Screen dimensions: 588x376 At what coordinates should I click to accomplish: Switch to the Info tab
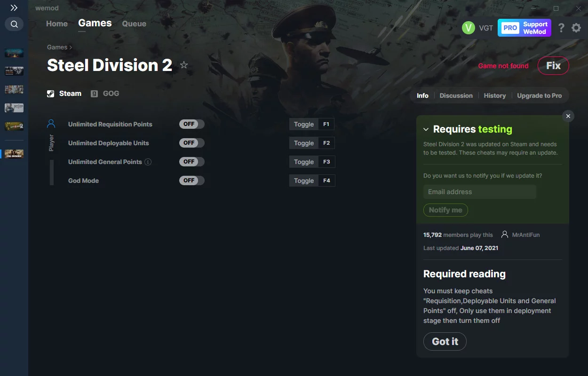pos(422,95)
